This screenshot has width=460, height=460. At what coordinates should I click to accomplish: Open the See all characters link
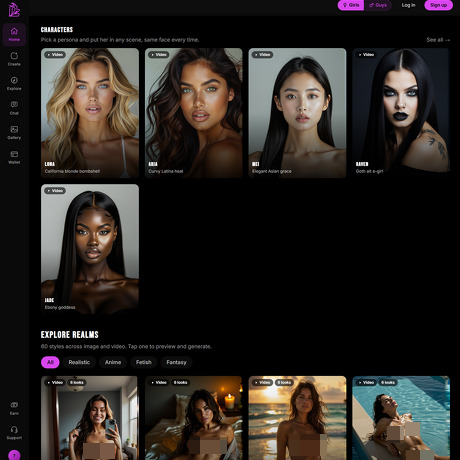click(438, 40)
